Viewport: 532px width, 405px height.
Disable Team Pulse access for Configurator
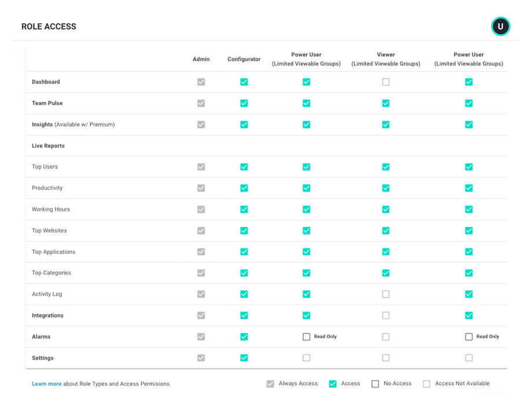[244, 103]
